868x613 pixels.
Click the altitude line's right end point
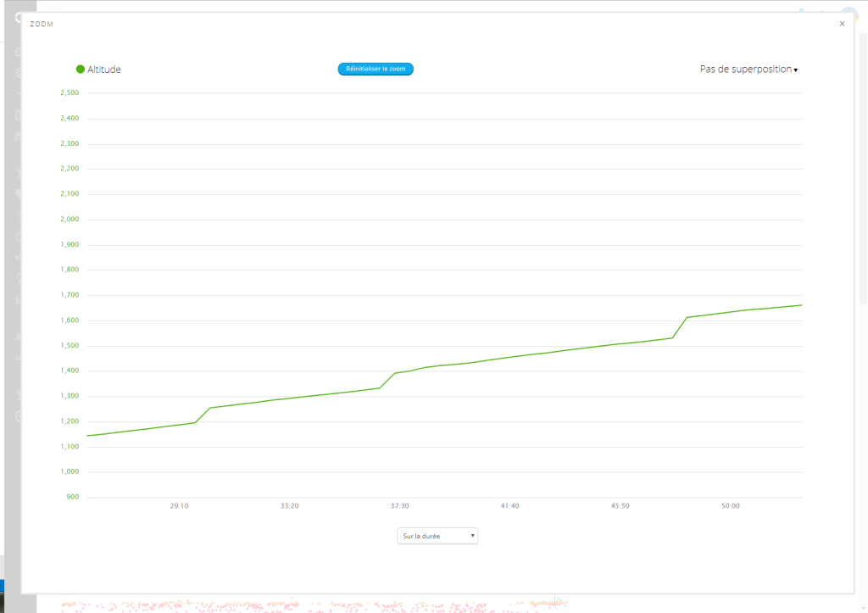point(801,305)
